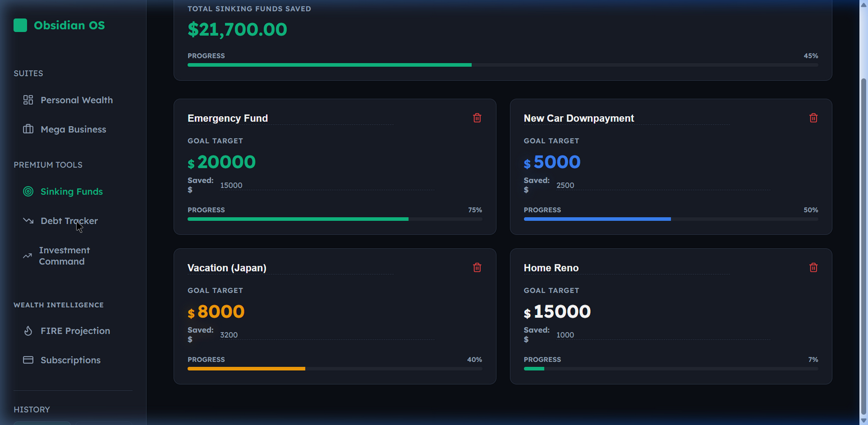This screenshot has height=425, width=868.
Task: Click the Debt Tracker downward trend icon
Action: tap(28, 221)
